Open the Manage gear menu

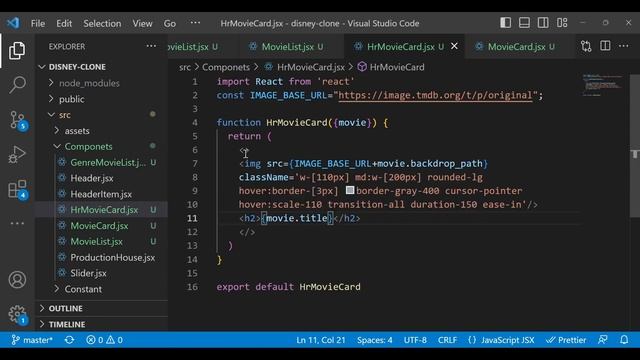18,315
